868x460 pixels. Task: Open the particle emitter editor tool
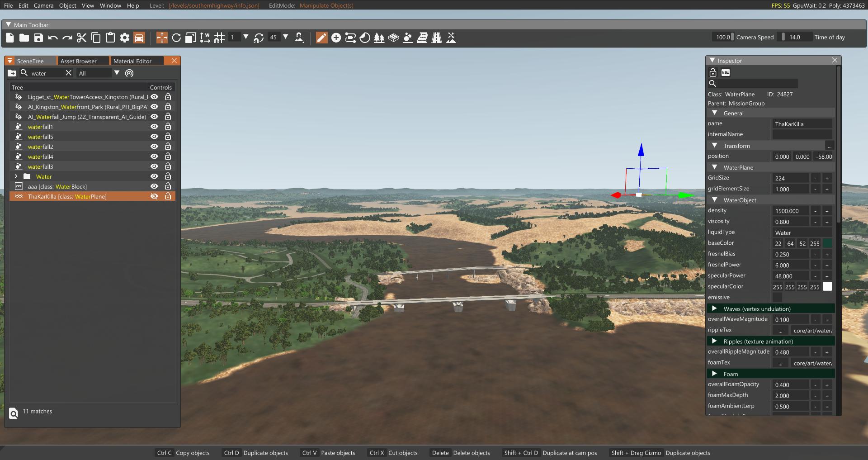pos(408,38)
